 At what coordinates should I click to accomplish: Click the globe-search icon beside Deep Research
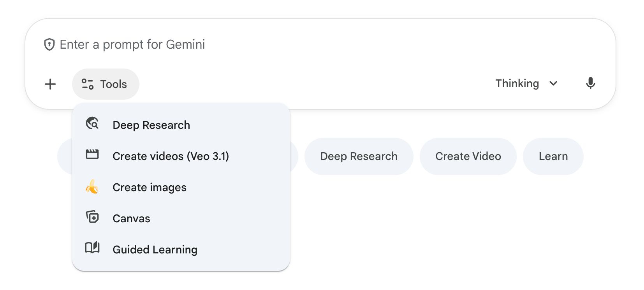[x=92, y=123]
